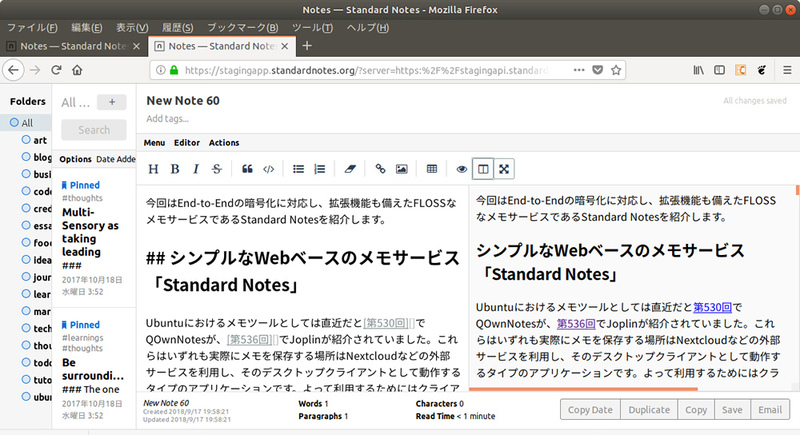This screenshot has height=435, width=800.
Task: Click Add tags field
Action: pyautogui.click(x=167, y=119)
